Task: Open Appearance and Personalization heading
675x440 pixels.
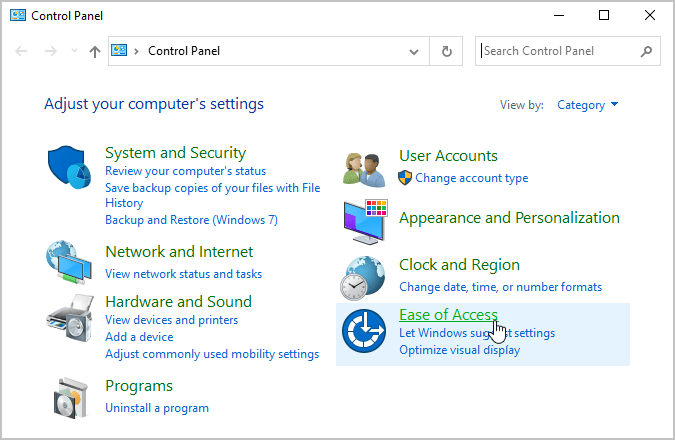Action: (509, 218)
